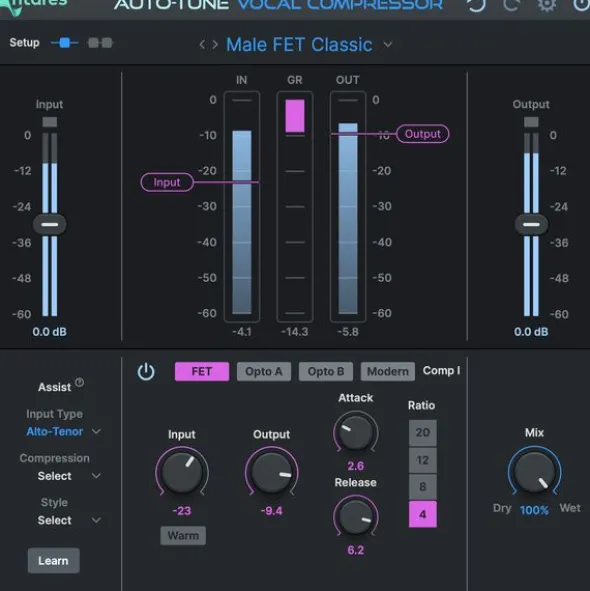Viewport: 590px width, 591px height.
Task: Select the Modern compressor type
Action: (388, 372)
